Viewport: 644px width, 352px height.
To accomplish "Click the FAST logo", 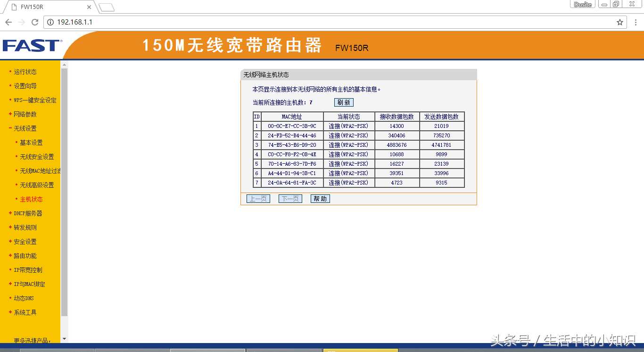I will pyautogui.click(x=32, y=45).
